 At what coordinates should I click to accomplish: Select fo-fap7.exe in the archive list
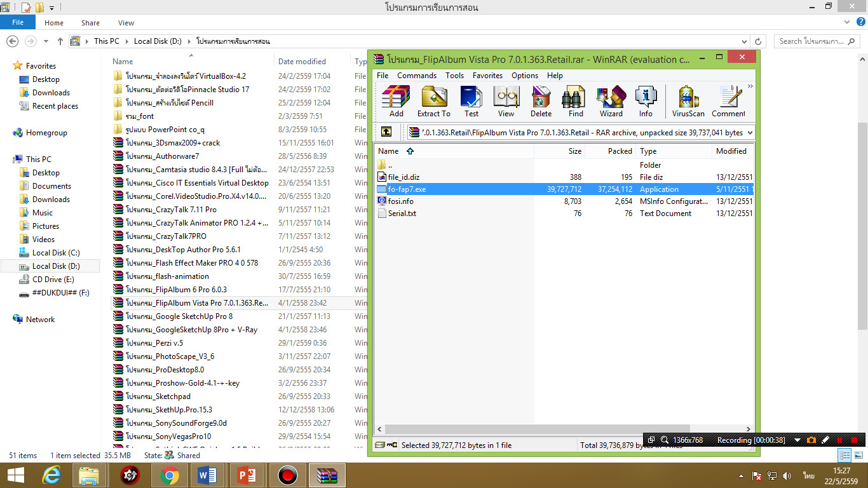[407, 189]
